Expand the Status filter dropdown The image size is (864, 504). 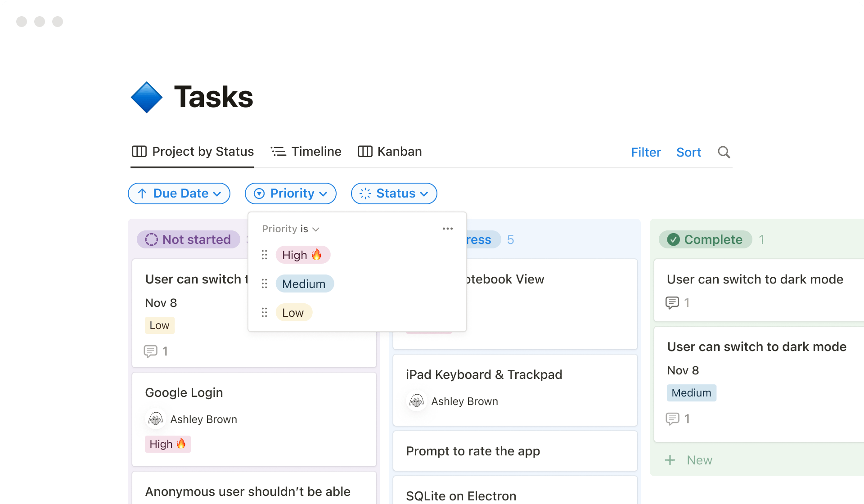[394, 193]
